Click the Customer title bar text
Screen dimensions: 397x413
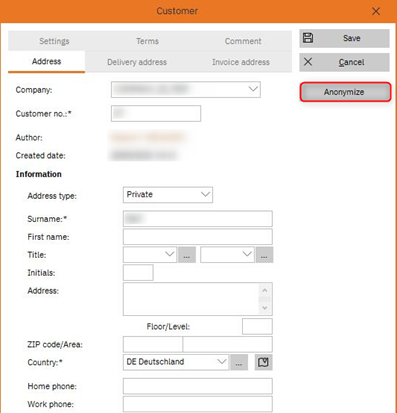(177, 11)
